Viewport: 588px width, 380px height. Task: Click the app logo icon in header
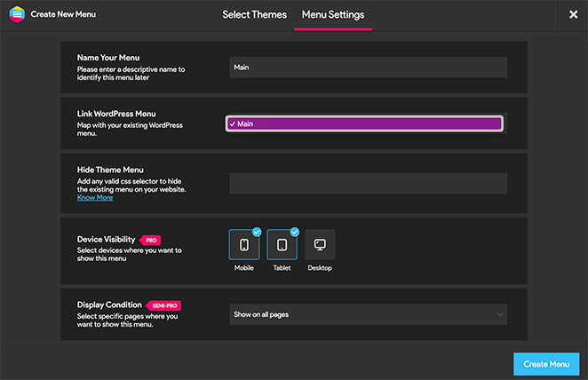[x=16, y=14]
